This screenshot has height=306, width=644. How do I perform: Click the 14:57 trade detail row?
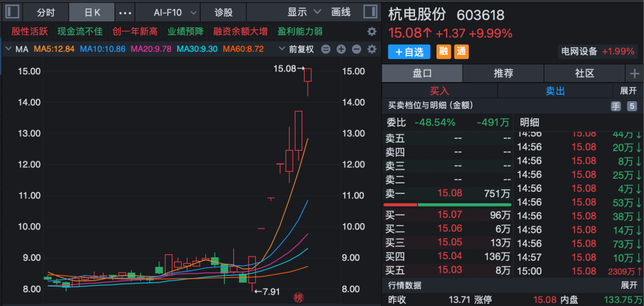pos(579,257)
